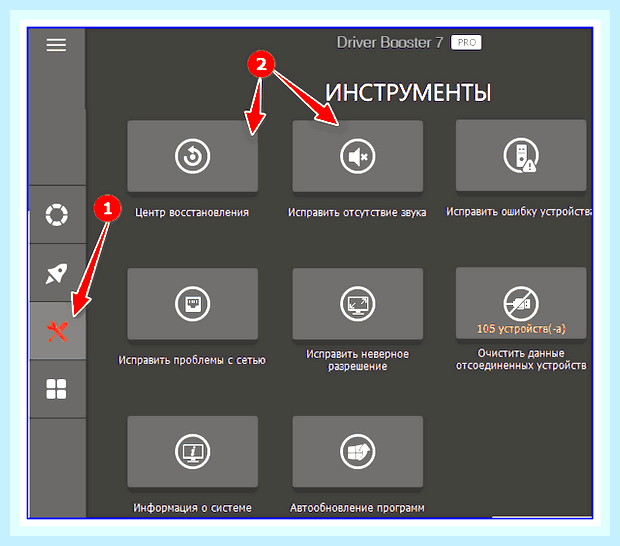Click "Исправить неверное разрешение" label
Screen dimensions: 620x546
[x=357, y=360]
